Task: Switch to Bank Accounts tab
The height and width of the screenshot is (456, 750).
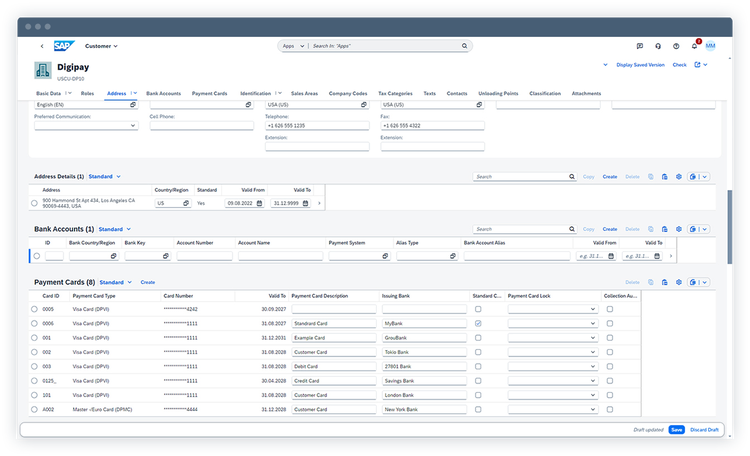Action: (163, 93)
